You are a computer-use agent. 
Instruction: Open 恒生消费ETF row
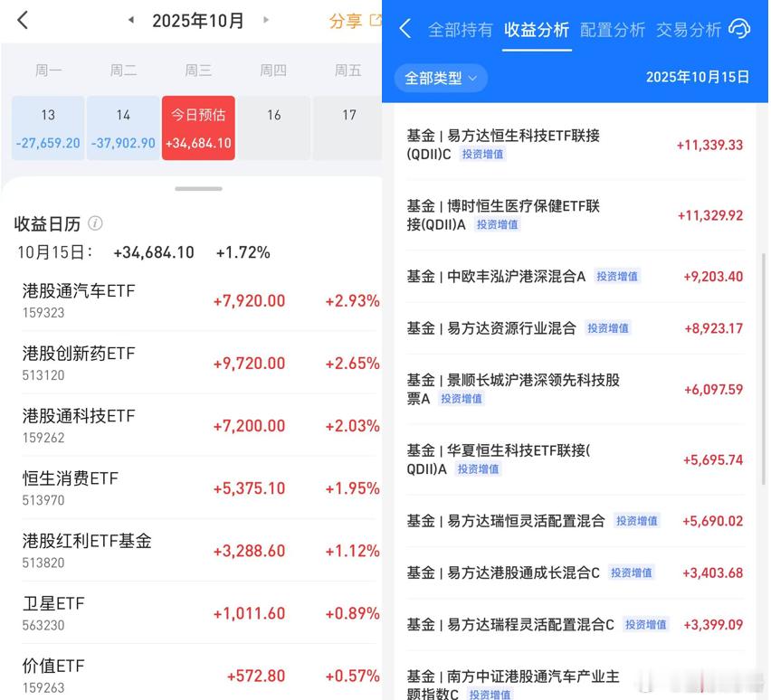click(201, 487)
